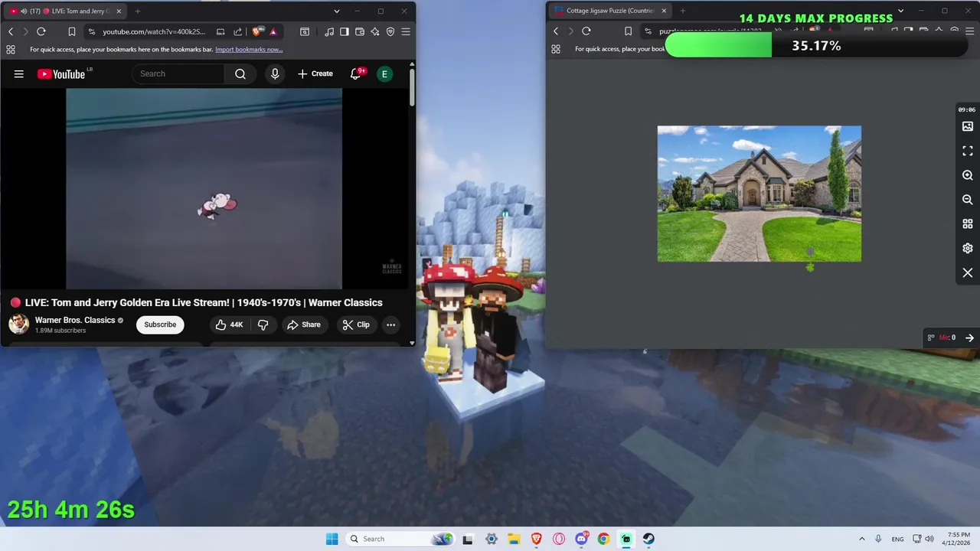980x551 pixels.
Task: Open the playlist music note icon in YouTube window
Action: (x=329, y=31)
